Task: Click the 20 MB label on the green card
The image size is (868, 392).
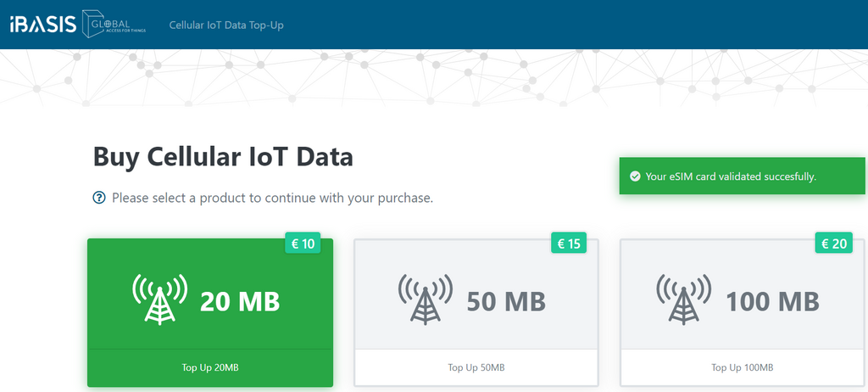Action: pos(240,301)
